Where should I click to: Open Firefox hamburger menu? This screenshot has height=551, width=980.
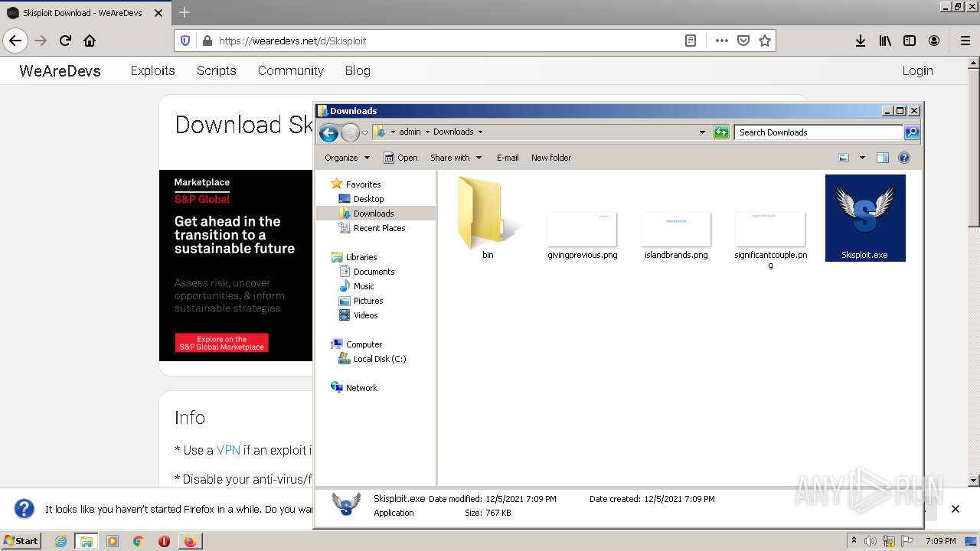click(965, 41)
